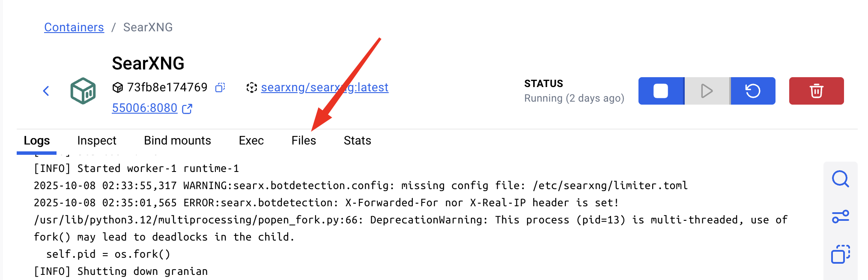Switch to the Logs tab
868x280 pixels.
[x=37, y=141]
